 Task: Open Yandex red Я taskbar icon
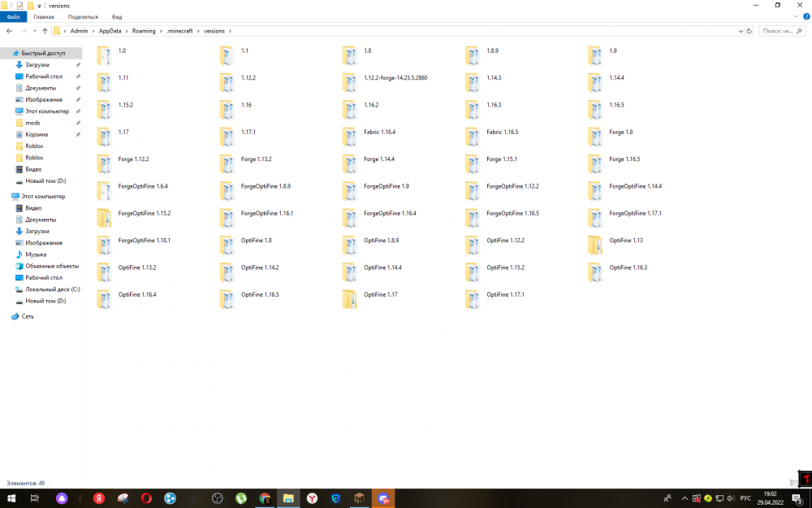(99, 499)
